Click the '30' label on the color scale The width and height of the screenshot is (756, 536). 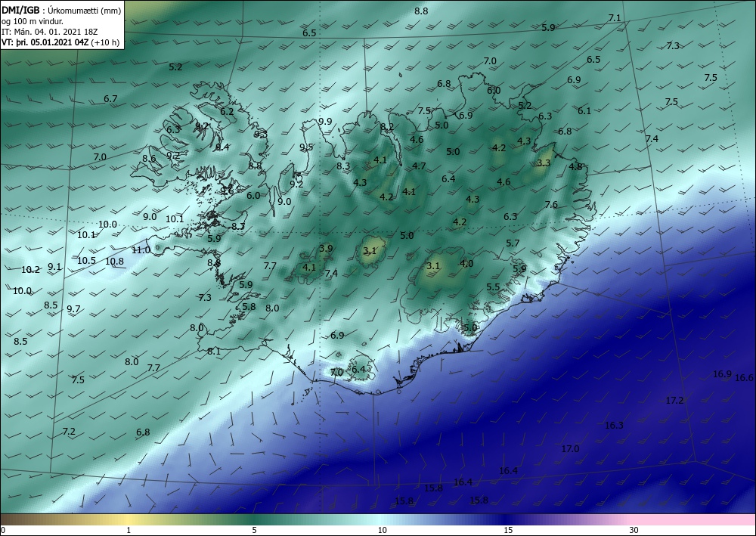point(634,531)
